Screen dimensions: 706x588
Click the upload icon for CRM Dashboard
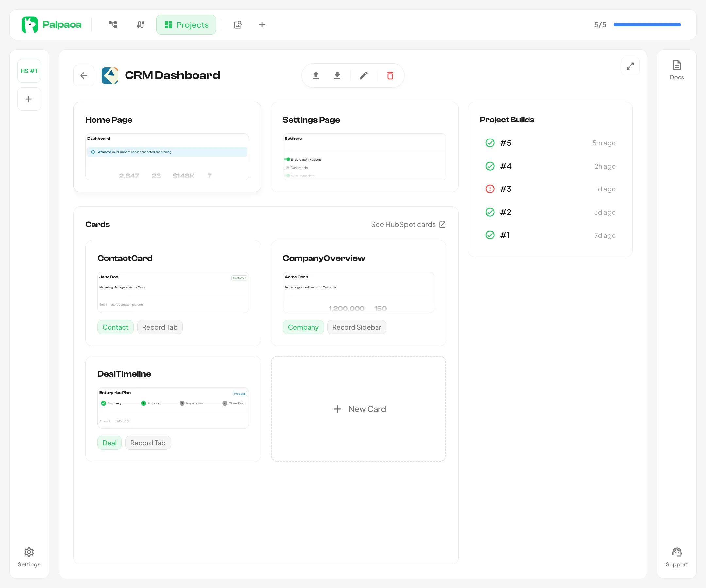click(316, 75)
